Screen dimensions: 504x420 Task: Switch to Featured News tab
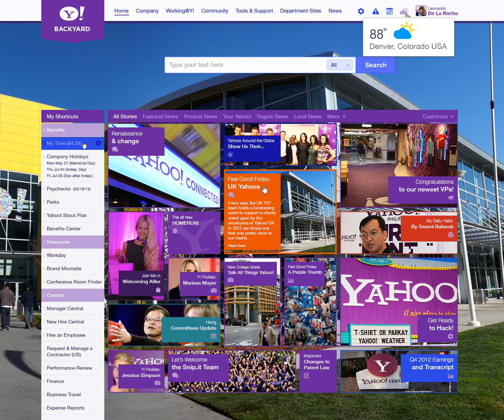point(160,117)
